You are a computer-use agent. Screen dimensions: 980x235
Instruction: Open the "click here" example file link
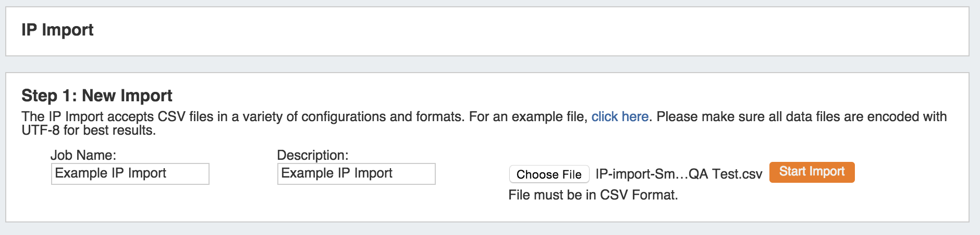[620, 116]
